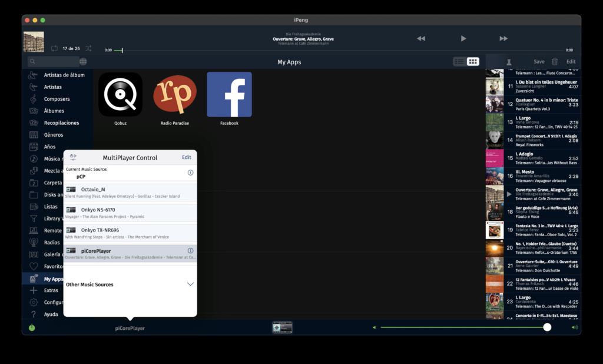
Task: Select track 16 III. Mesto
Action: click(x=533, y=176)
